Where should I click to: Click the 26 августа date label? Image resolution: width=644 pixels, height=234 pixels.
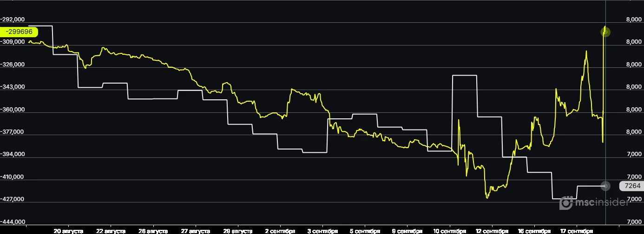pyautogui.click(x=153, y=231)
